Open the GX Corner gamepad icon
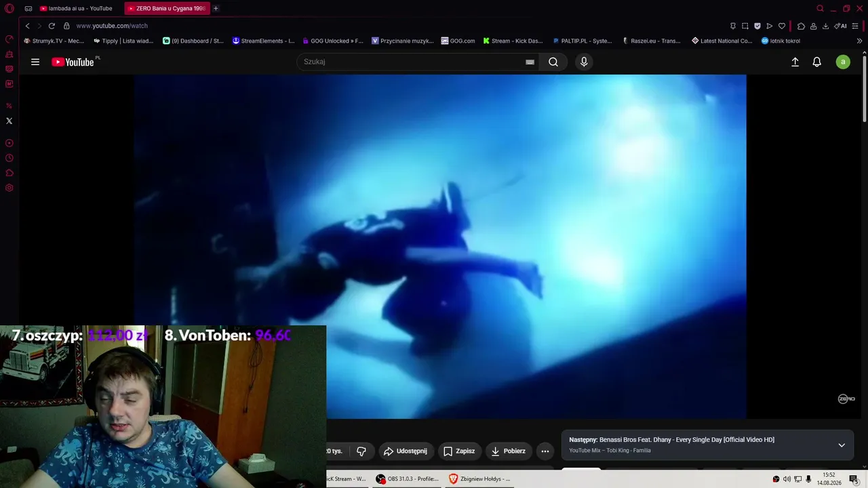This screenshot has height=488, width=868. coord(28,9)
